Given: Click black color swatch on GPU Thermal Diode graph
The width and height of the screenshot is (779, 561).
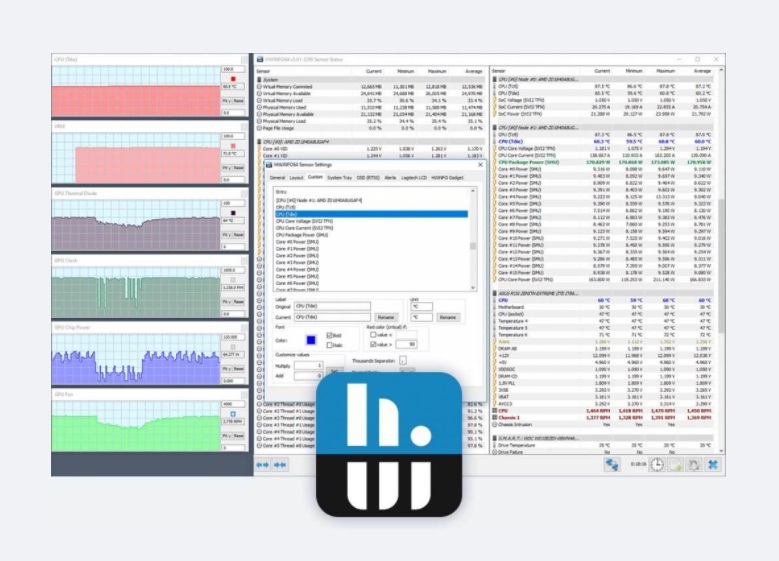Looking at the screenshot, I should coord(233,213).
